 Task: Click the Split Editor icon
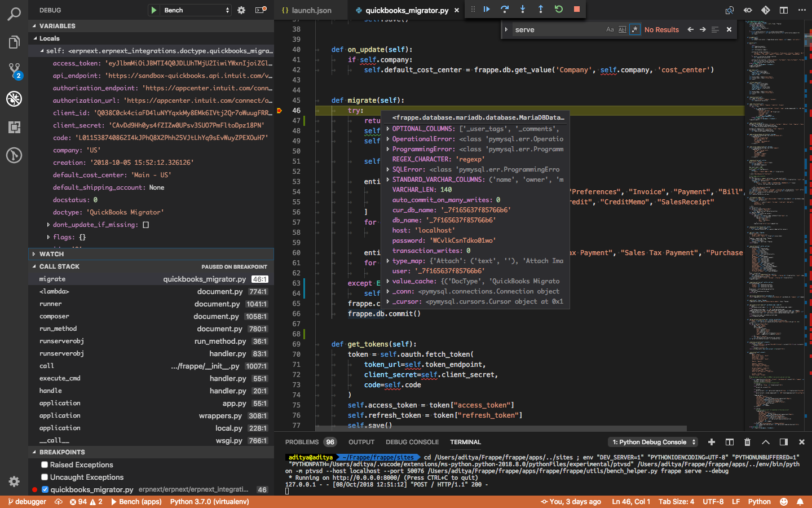(784, 10)
